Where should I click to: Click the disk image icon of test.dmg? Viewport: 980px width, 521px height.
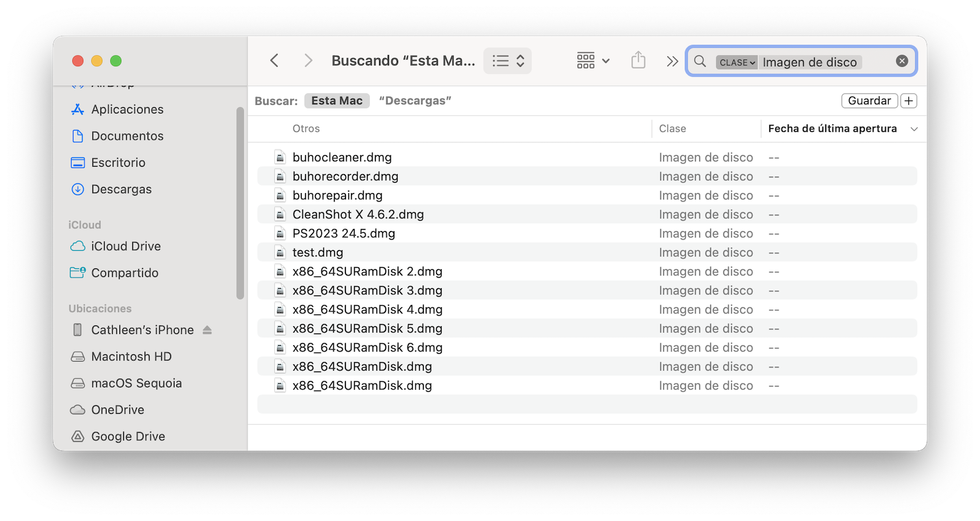[x=280, y=253]
